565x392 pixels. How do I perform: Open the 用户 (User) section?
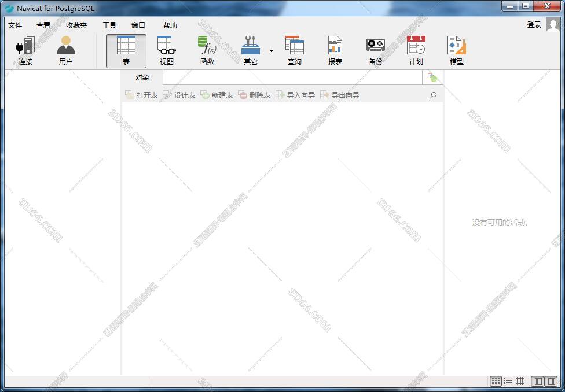pyautogui.click(x=66, y=50)
